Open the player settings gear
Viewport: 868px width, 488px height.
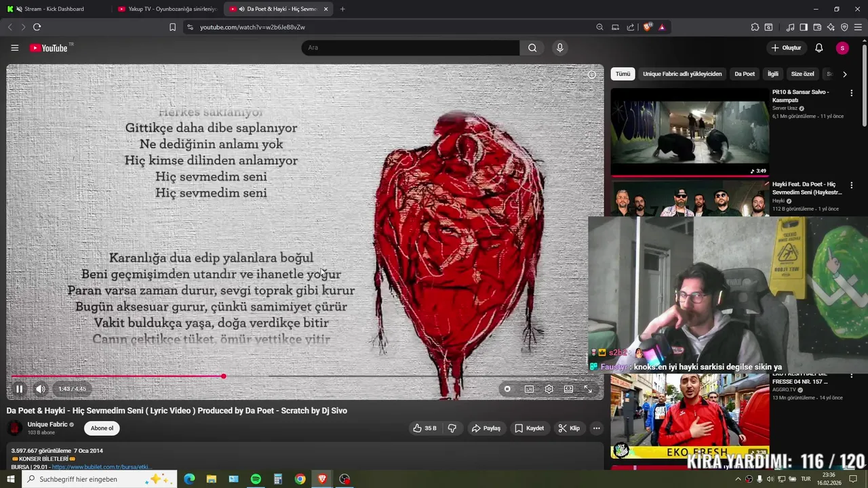(x=549, y=389)
